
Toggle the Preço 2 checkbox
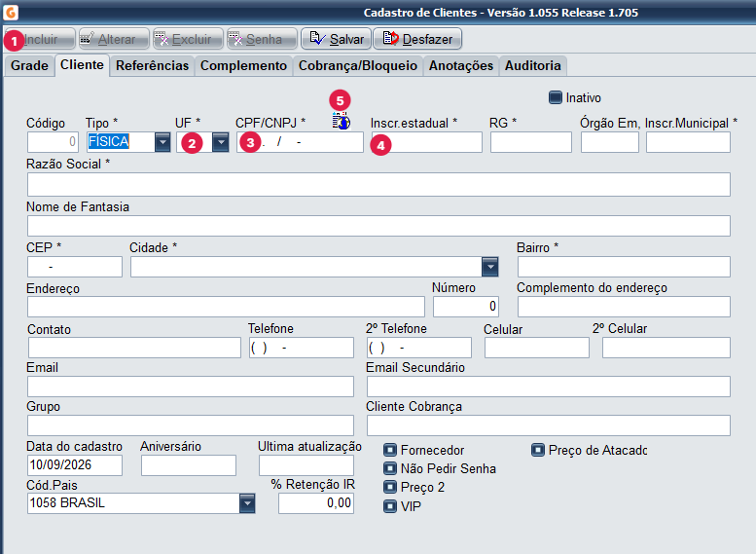point(389,487)
